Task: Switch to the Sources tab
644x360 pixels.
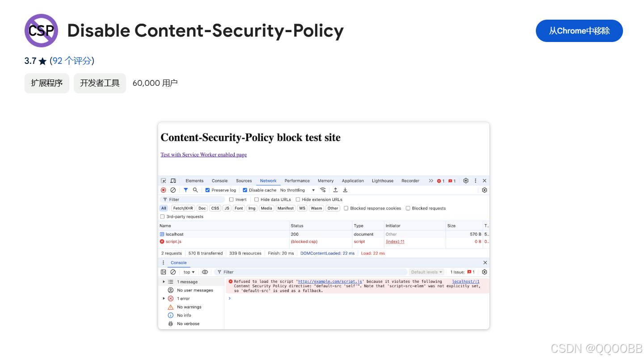Action: pos(244,181)
